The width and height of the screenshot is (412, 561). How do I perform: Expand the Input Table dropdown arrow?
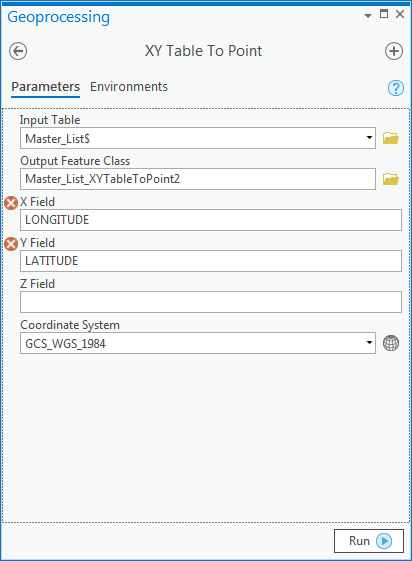point(369,138)
